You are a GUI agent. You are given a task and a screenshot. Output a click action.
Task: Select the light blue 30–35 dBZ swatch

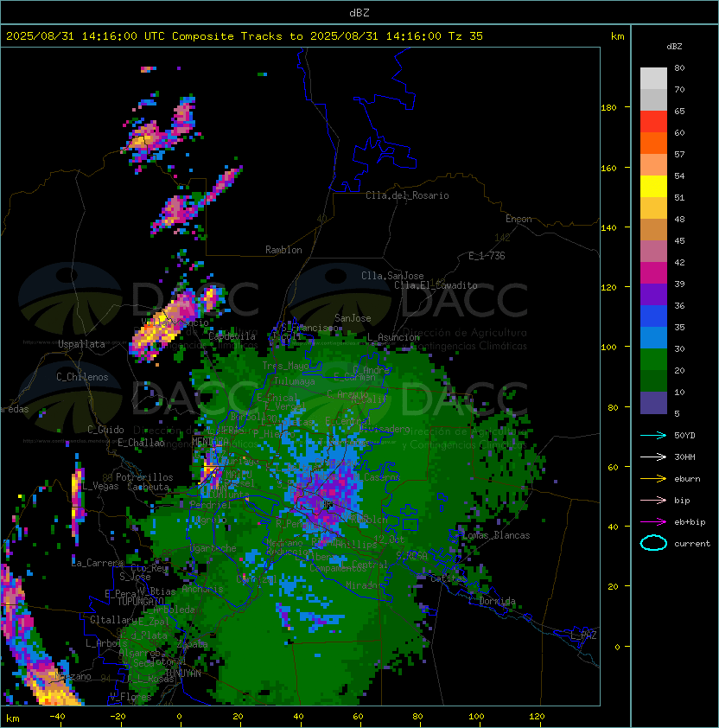(x=653, y=337)
